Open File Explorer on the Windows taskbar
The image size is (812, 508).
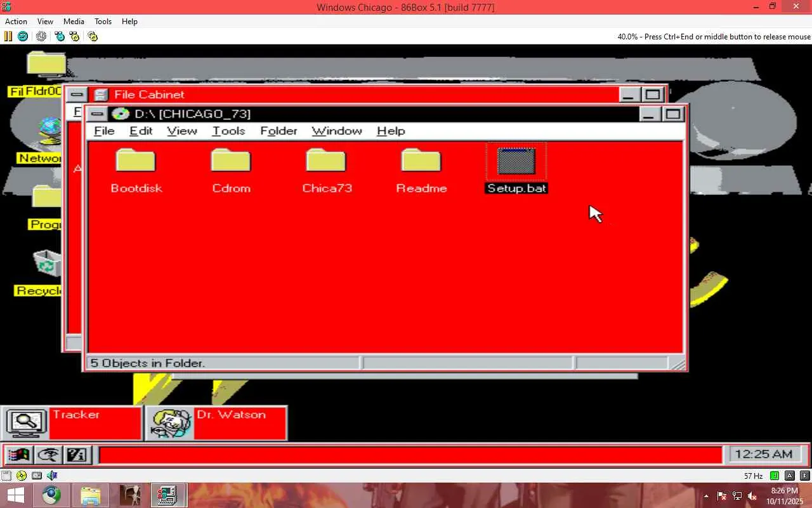pyautogui.click(x=91, y=495)
